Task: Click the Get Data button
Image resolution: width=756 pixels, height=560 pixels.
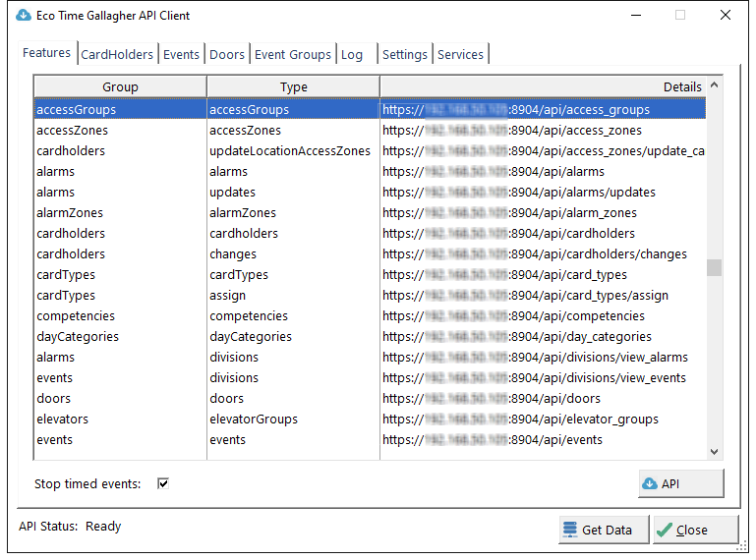Action: [604, 530]
